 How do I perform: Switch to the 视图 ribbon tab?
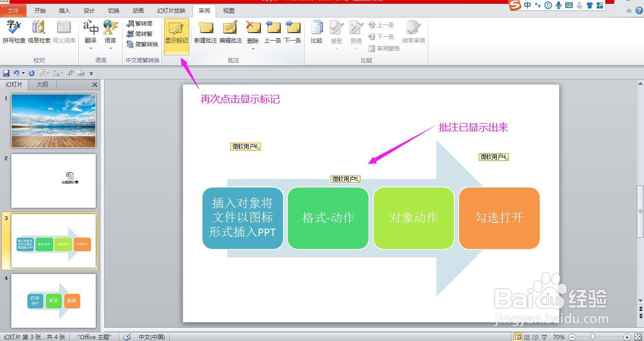tap(228, 10)
